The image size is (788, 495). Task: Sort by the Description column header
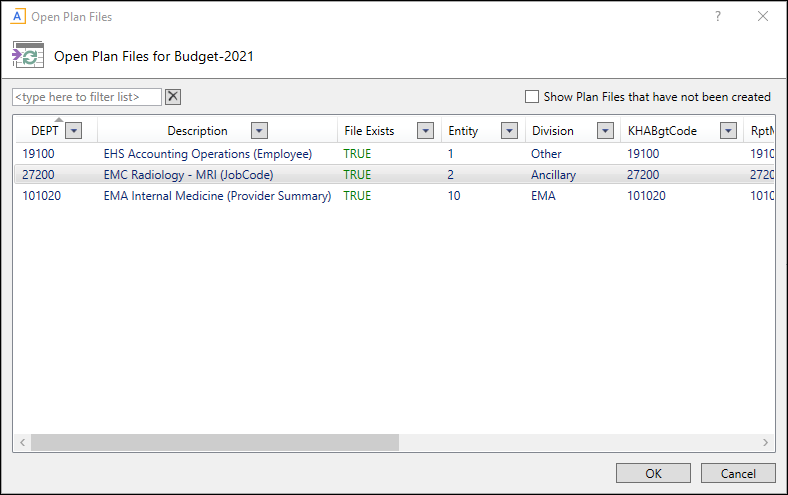click(x=197, y=131)
